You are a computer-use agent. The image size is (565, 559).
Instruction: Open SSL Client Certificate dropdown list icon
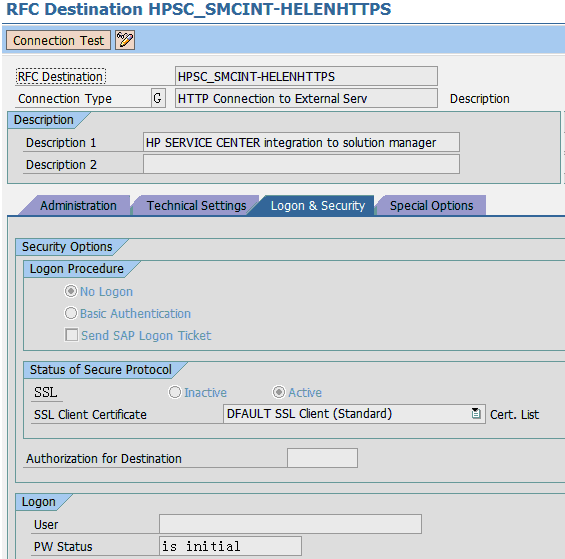pos(476,413)
